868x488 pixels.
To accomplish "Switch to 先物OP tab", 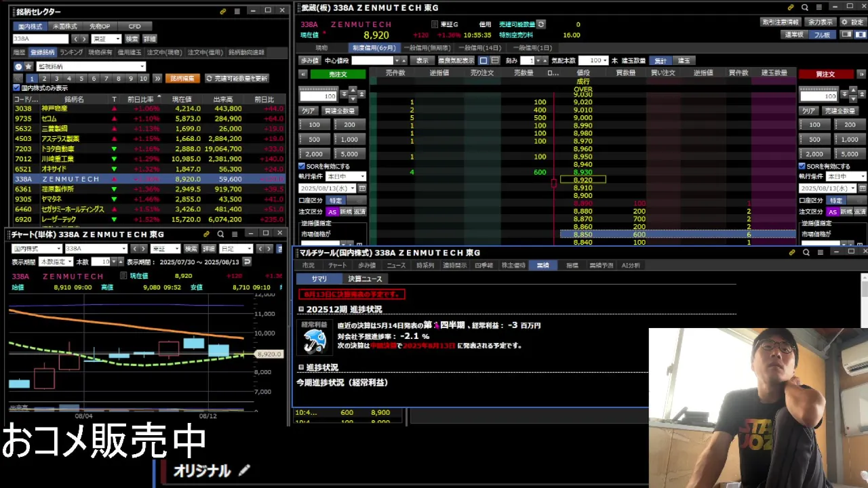I will click(100, 26).
